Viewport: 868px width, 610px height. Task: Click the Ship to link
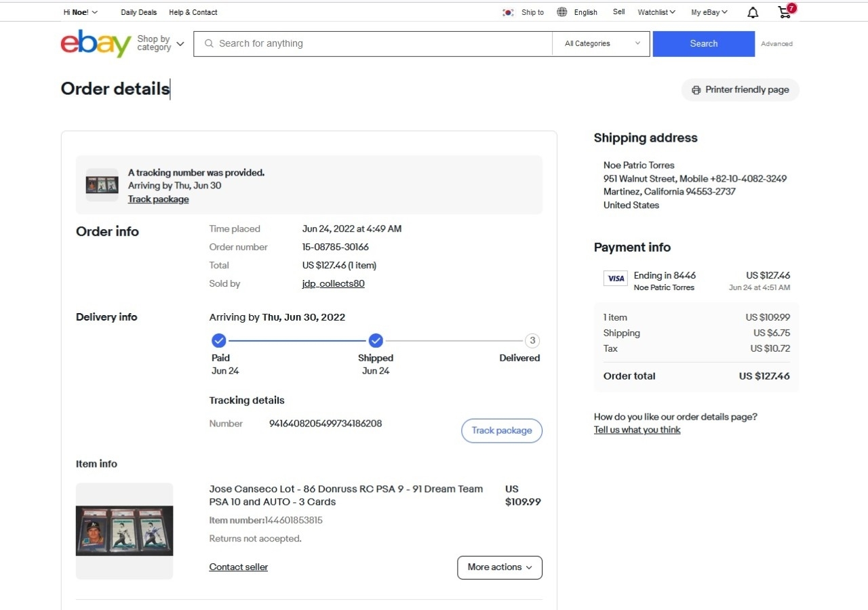coord(532,12)
